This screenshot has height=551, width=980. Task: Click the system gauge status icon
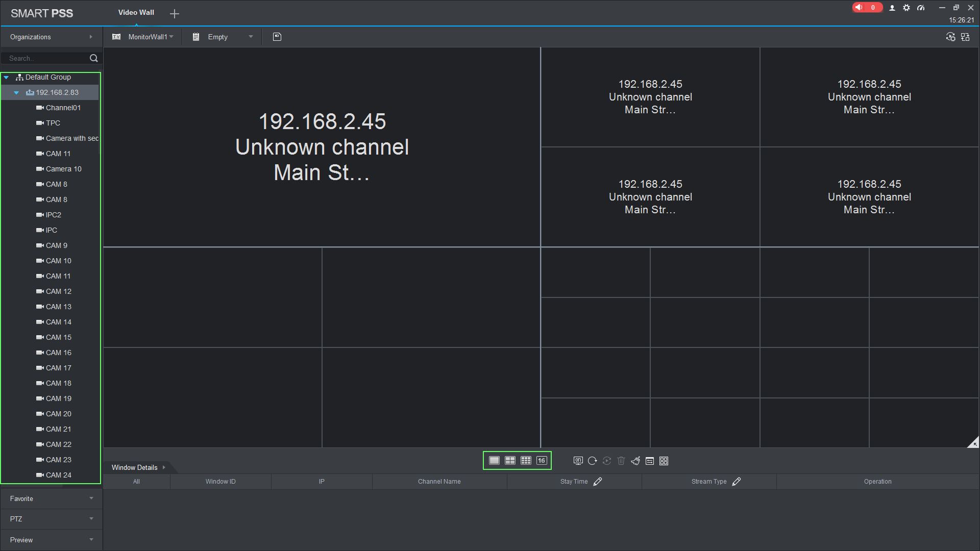click(x=921, y=8)
